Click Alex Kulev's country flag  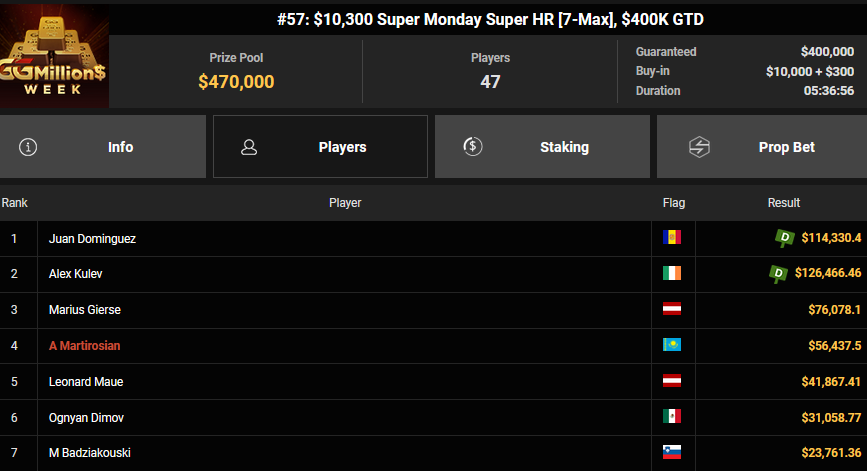672,274
